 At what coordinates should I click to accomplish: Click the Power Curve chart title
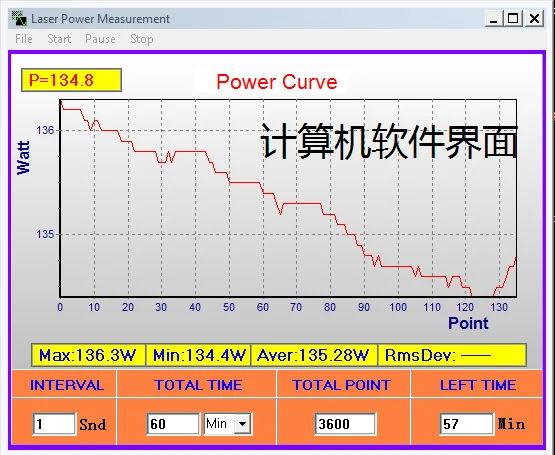277,82
